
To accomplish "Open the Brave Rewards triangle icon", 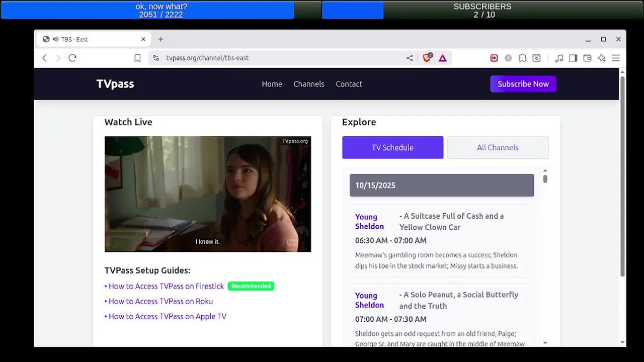I will [x=443, y=58].
